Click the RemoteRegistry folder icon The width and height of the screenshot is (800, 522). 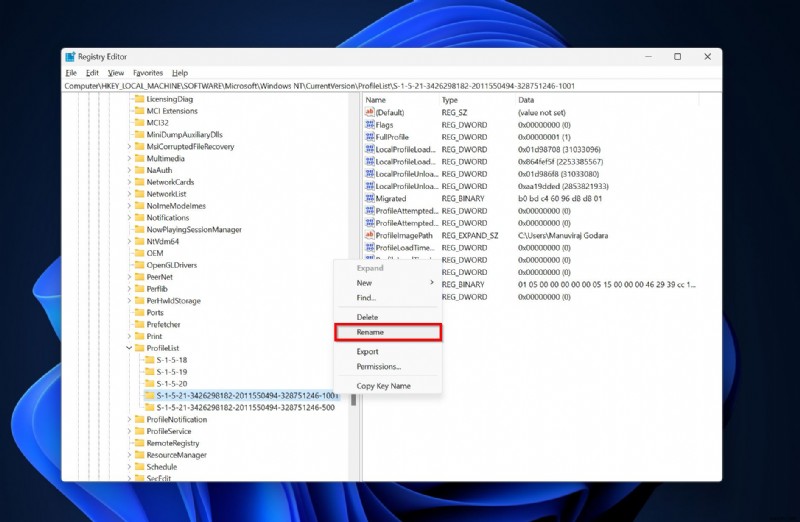(139, 443)
